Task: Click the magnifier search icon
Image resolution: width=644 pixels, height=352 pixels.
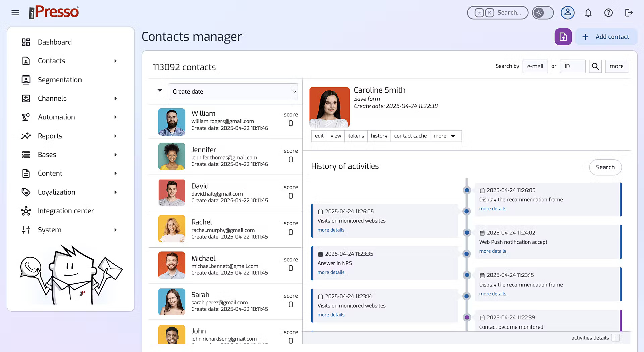Action: tap(595, 66)
